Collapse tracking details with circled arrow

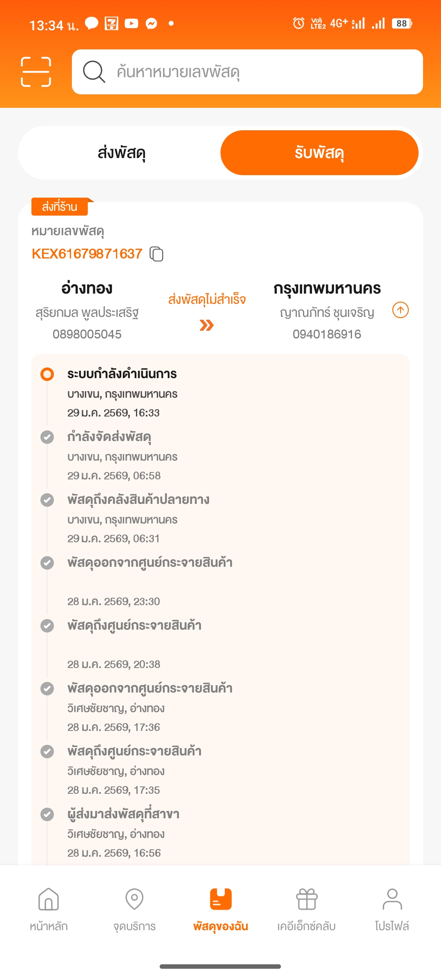click(400, 310)
